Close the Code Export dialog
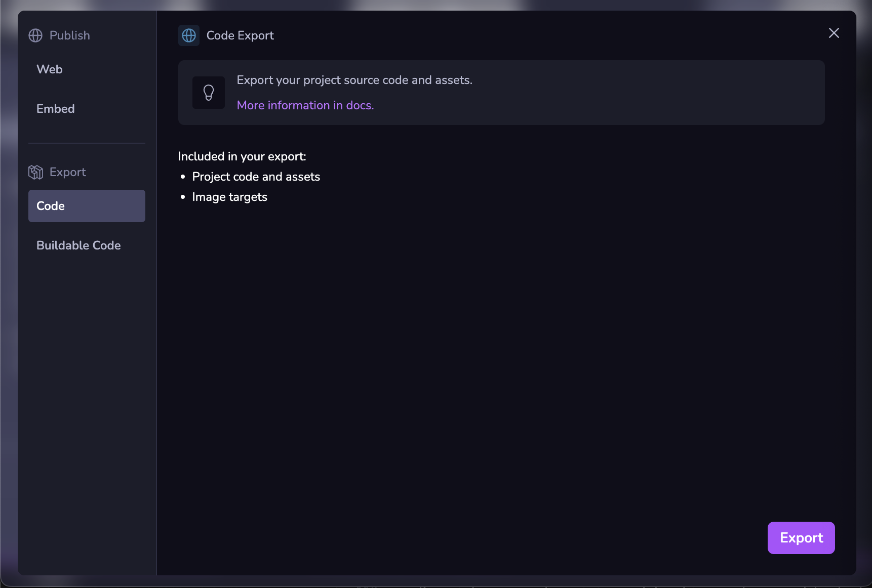 (x=834, y=33)
